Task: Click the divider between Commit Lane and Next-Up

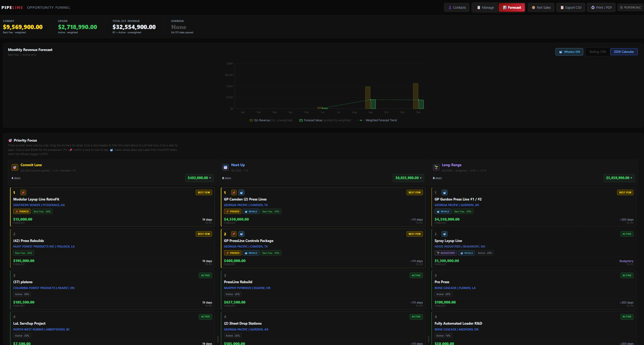Action: 218,339
